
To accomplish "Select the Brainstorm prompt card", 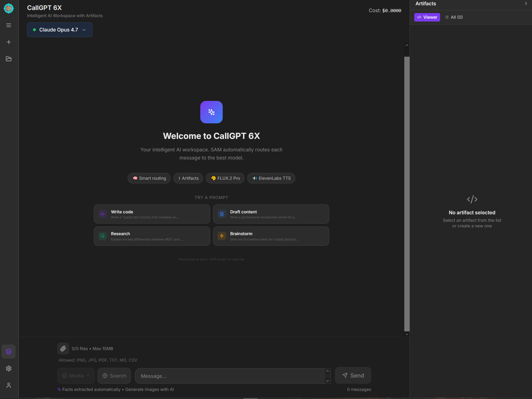I will click(x=271, y=236).
